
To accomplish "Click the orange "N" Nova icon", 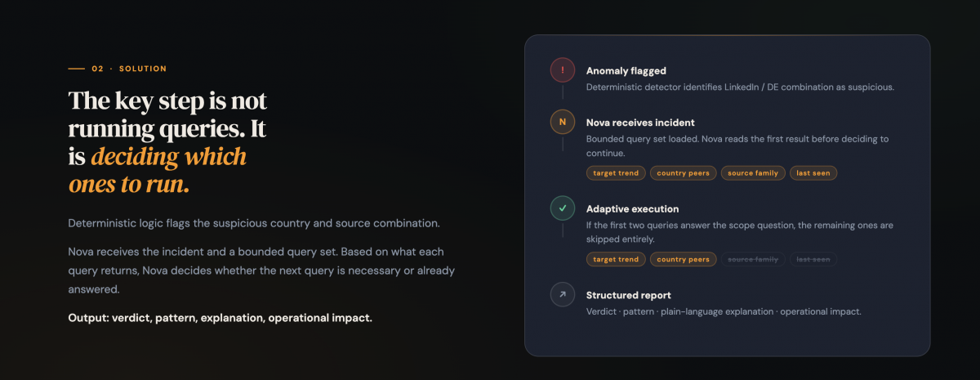I will coord(563,123).
